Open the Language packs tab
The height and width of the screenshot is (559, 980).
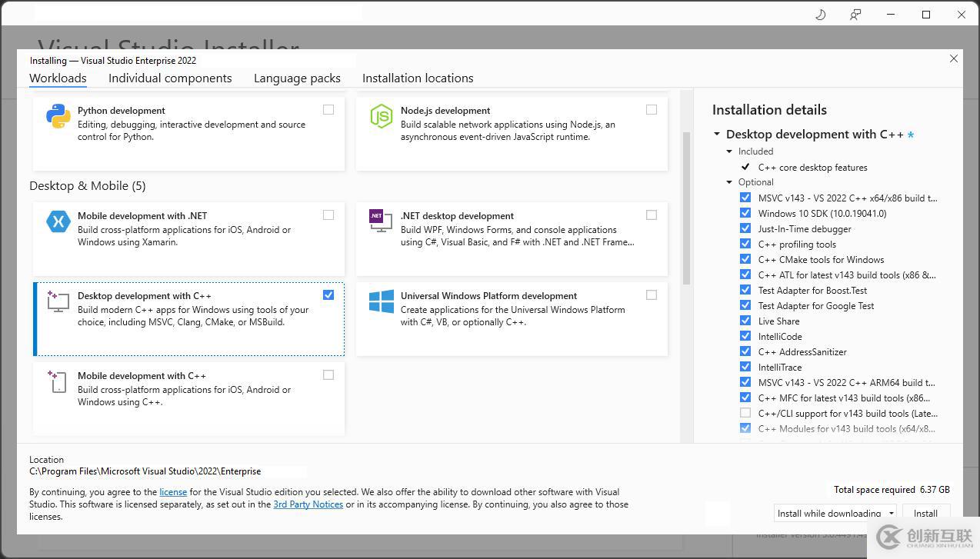click(x=297, y=78)
